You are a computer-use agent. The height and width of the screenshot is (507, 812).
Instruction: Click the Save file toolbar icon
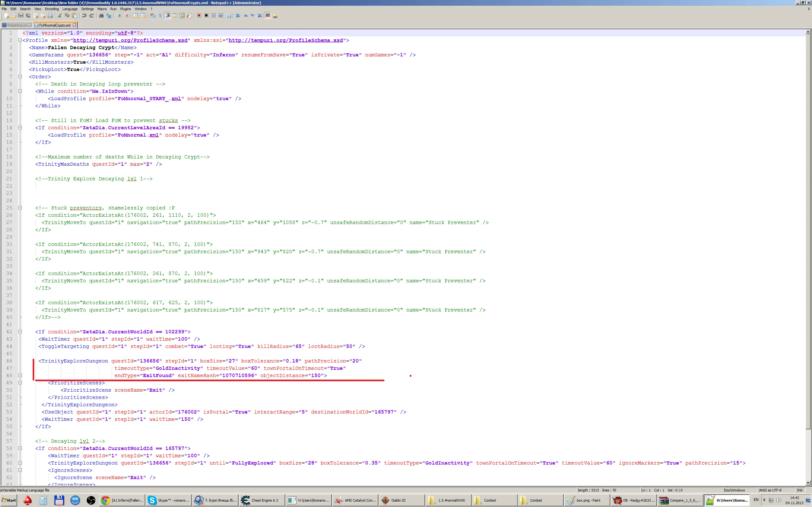(21, 16)
